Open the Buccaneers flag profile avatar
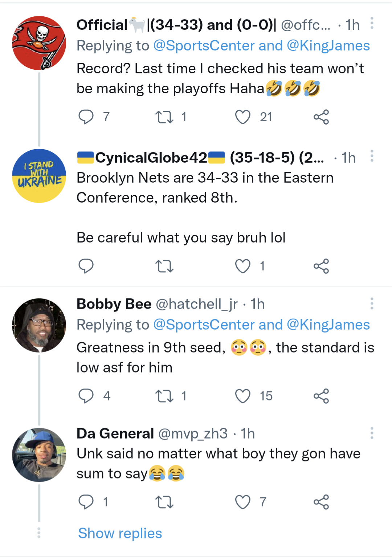This screenshot has height=558, width=392. click(39, 43)
